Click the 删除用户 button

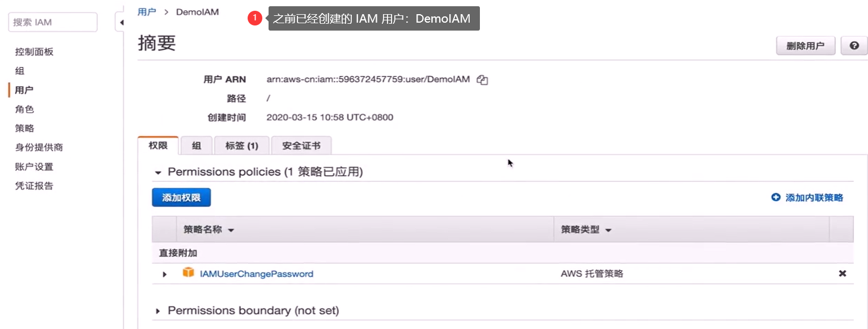806,46
